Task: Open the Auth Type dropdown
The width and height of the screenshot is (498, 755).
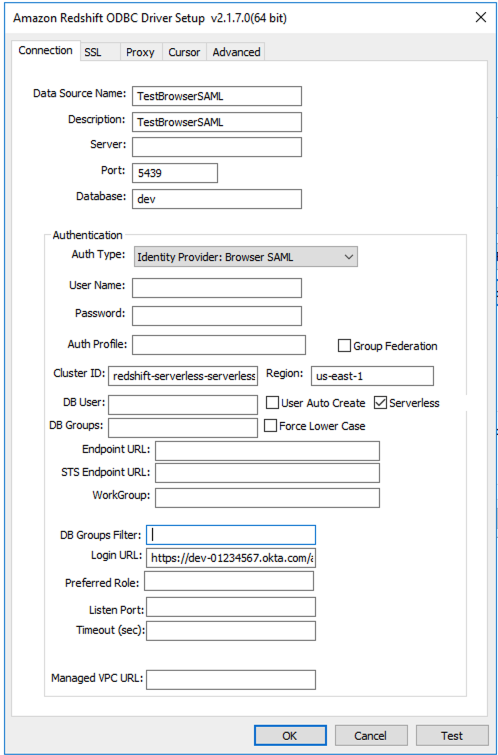Action: 246,257
